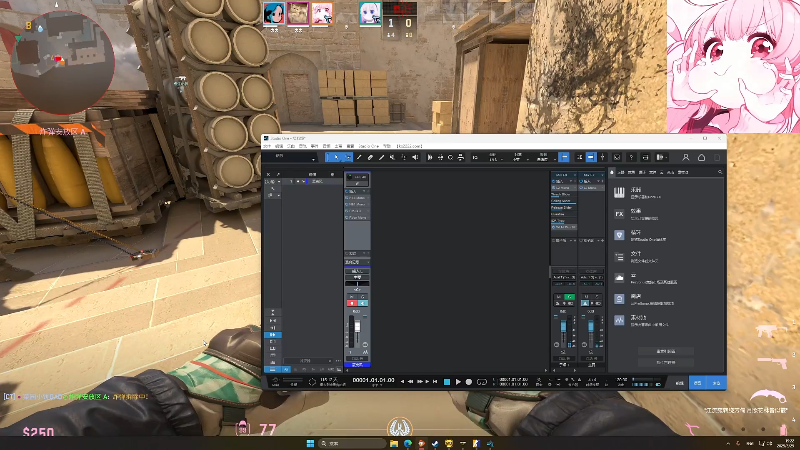Open the first File menu in the menu bar

point(267,146)
